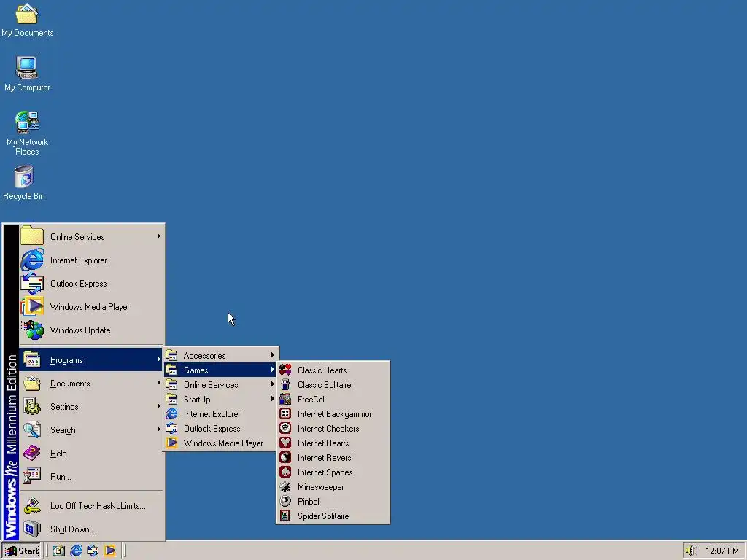Click the Windows Update globe icon

[x=32, y=330]
